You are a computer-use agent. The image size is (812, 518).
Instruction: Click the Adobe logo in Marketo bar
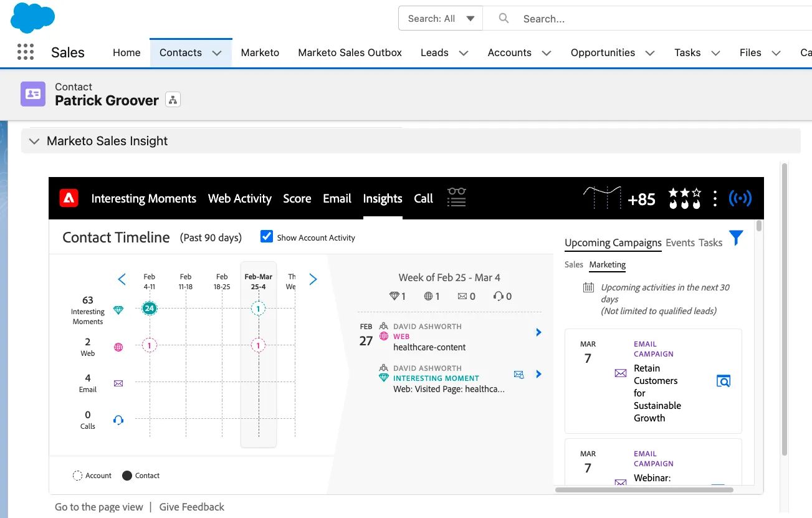(x=69, y=198)
